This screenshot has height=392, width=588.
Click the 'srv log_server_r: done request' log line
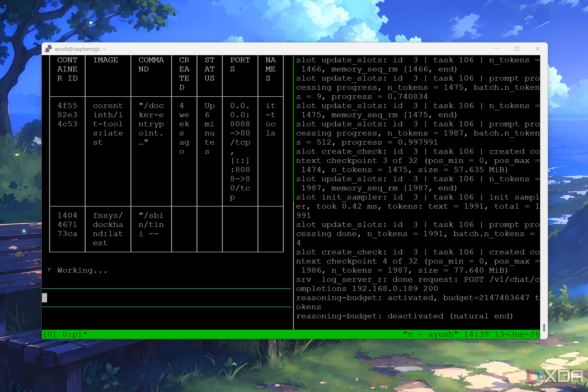pyautogui.click(x=418, y=284)
